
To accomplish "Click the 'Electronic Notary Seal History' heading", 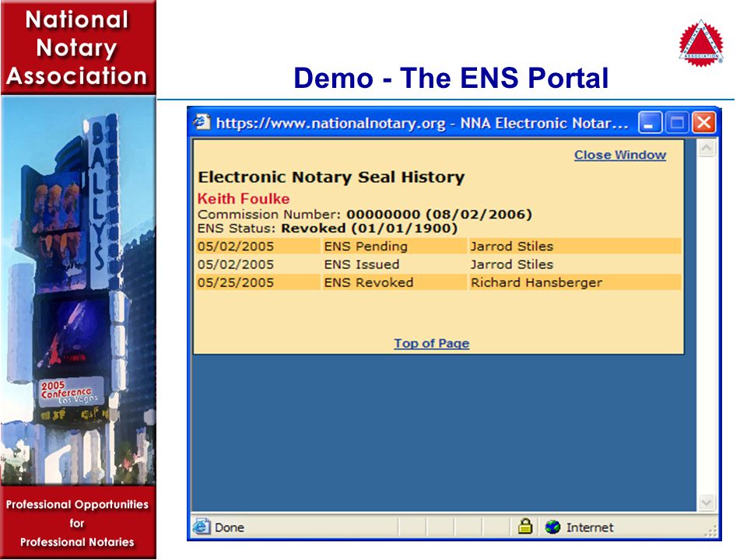I will tap(331, 177).
